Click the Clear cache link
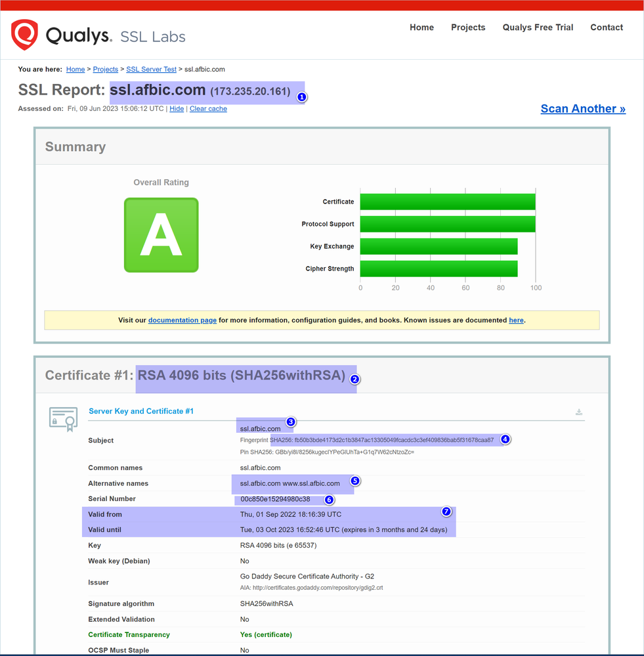Screen dimensions: 644x656 (208, 109)
